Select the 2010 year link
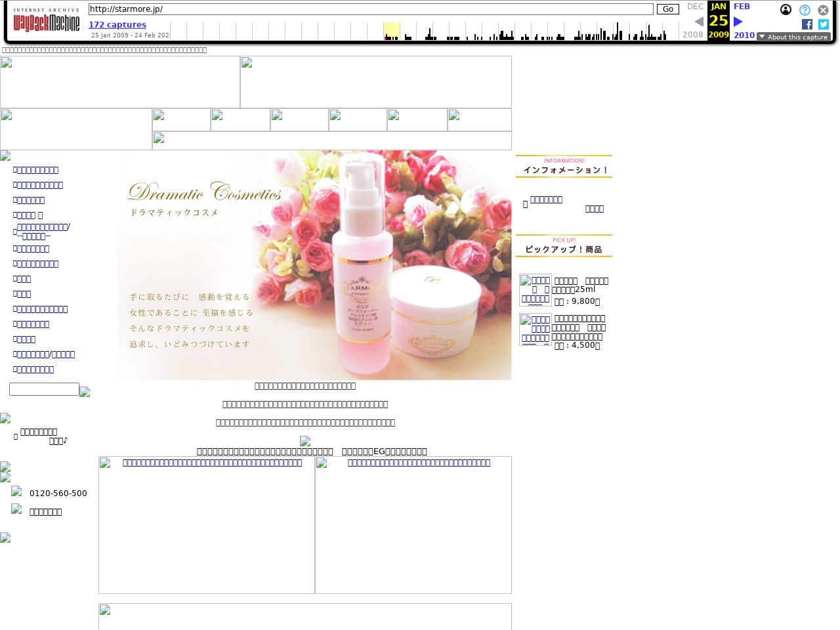This screenshot has width=840, height=630. 744,35
